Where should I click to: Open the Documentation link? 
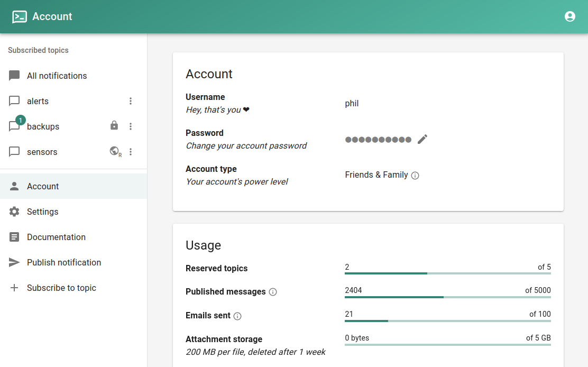coord(56,237)
